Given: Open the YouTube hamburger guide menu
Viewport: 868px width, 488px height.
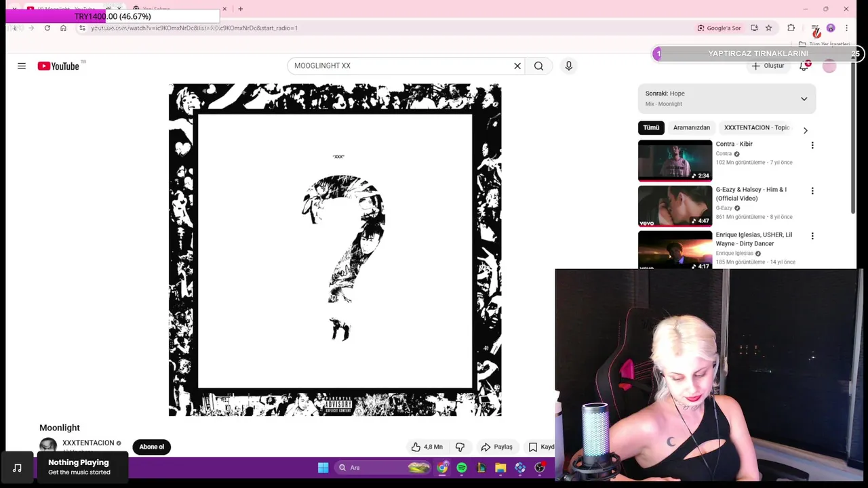Looking at the screenshot, I should [22, 66].
